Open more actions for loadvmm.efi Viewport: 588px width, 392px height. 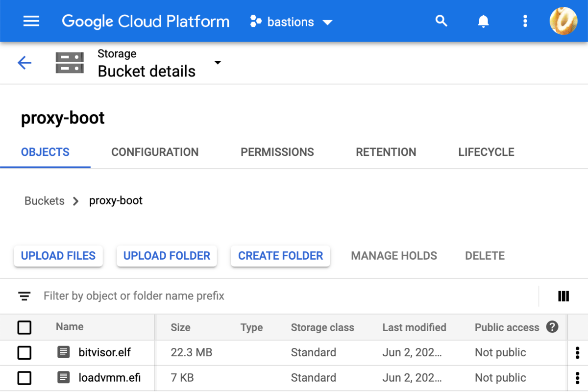(577, 378)
